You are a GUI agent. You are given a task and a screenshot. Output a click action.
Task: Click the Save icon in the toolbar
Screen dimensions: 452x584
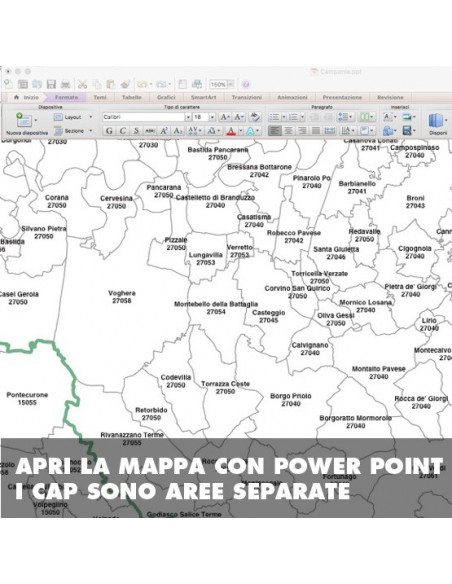coord(51,85)
